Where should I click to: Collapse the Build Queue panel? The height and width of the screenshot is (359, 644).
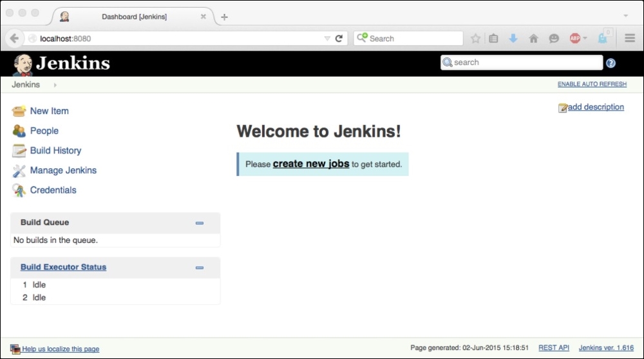(200, 223)
